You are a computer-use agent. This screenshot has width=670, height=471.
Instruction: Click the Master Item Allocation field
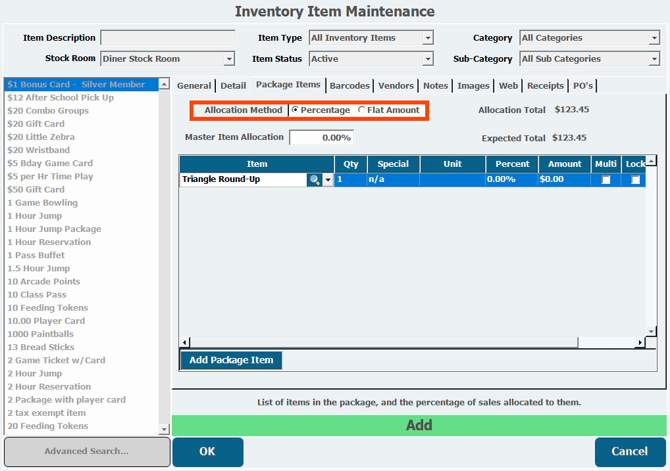[321, 137]
